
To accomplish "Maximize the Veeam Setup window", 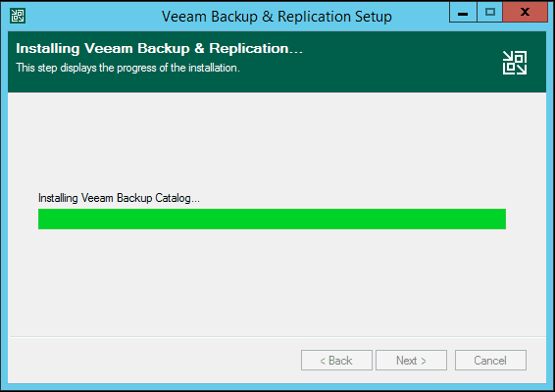I will click(x=490, y=13).
